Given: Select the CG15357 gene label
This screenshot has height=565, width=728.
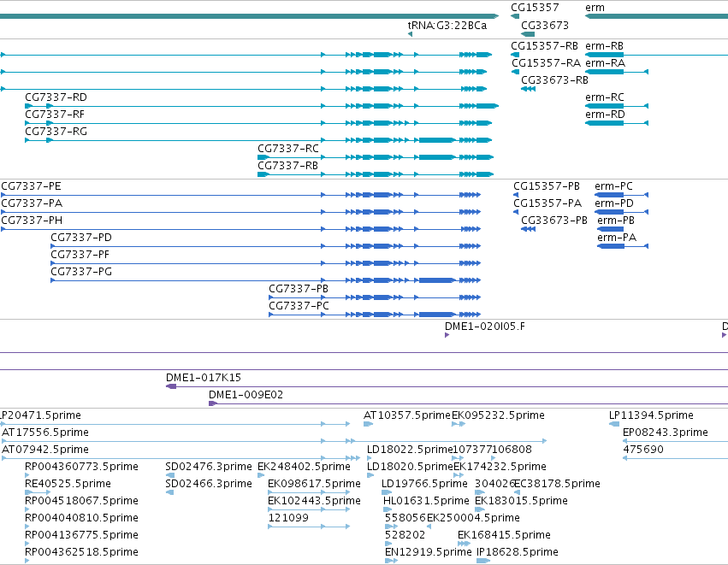Looking at the screenshot, I should point(535,8).
